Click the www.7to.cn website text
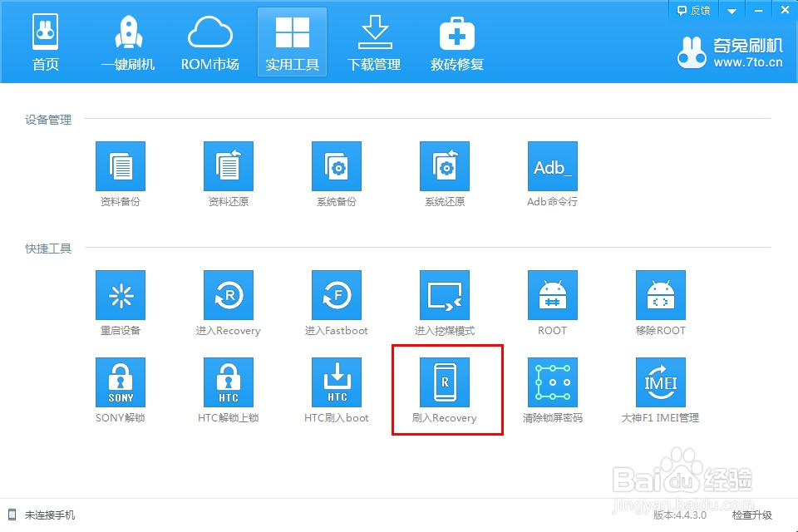Image resolution: width=798 pixels, height=532 pixels. 748,62
